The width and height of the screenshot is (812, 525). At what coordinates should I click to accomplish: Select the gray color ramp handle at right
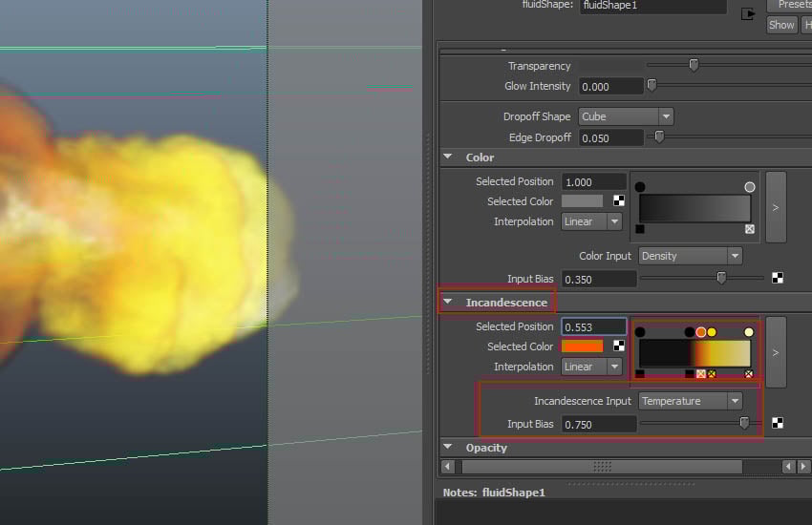(749, 187)
